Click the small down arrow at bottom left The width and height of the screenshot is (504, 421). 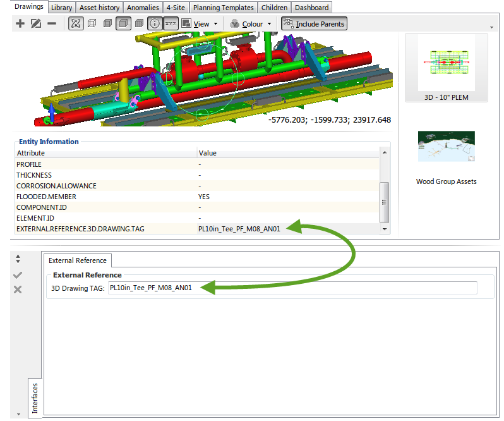18,414
